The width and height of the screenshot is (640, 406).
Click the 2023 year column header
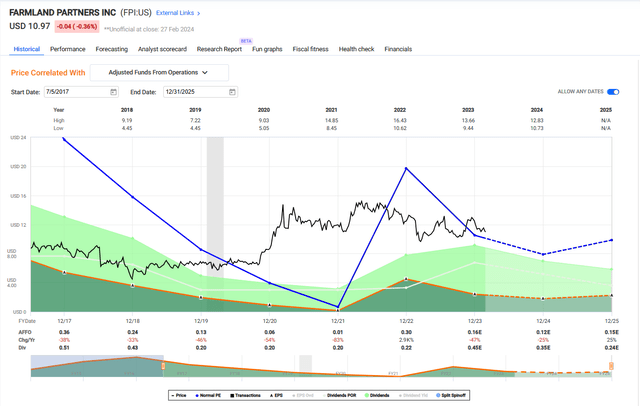468,110
